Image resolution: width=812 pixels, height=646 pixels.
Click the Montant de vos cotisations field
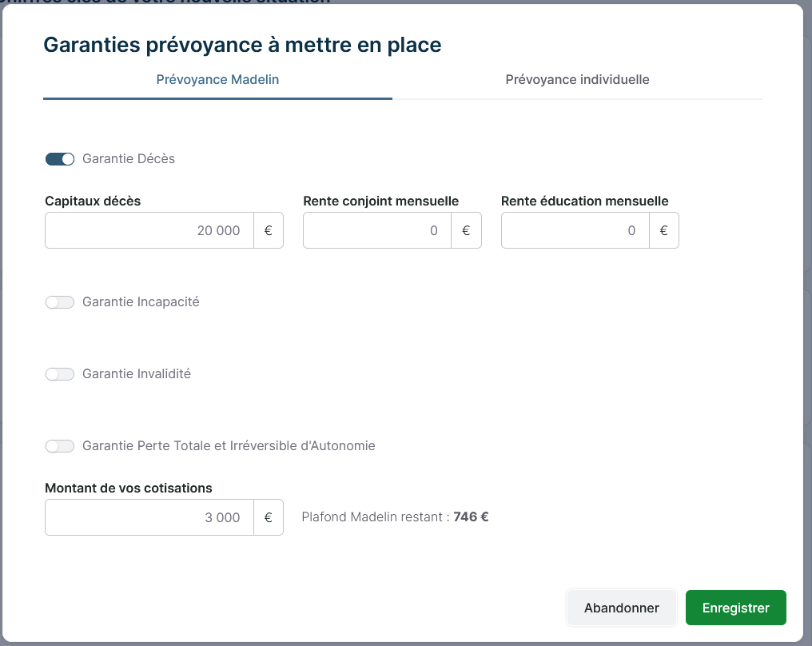[x=149, y=517]
